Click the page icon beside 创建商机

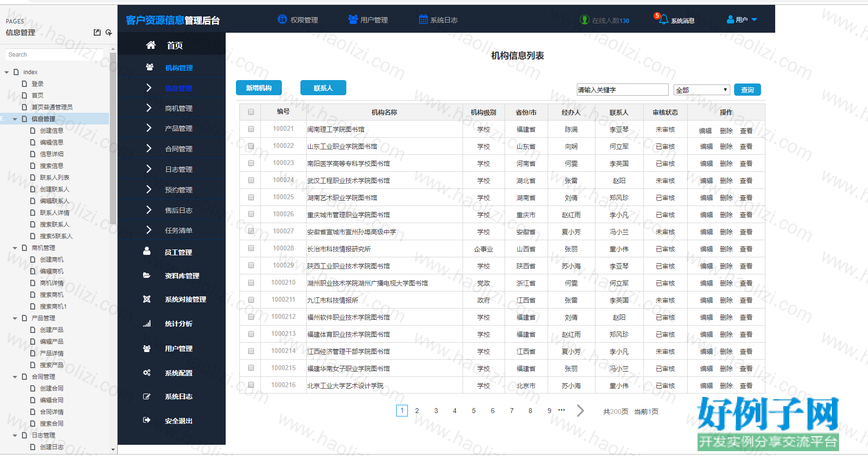[33, 259]
